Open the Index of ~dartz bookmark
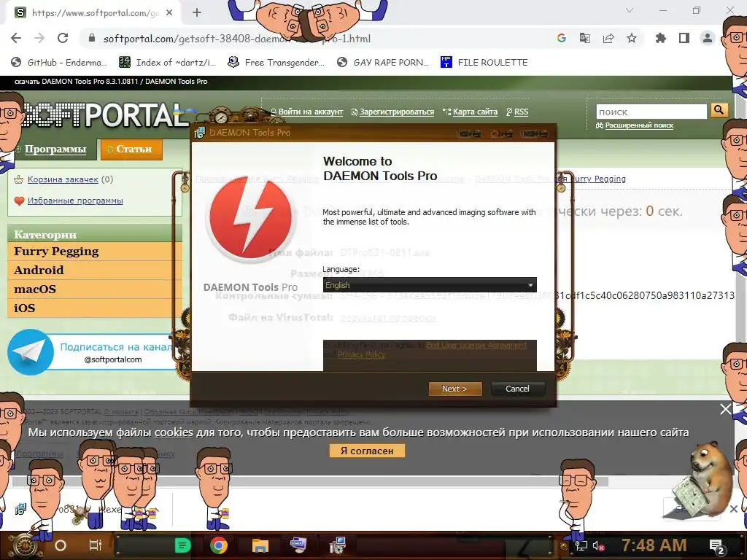Image resolution: width=747 pixels, height=560 pixels. point(167,63)
